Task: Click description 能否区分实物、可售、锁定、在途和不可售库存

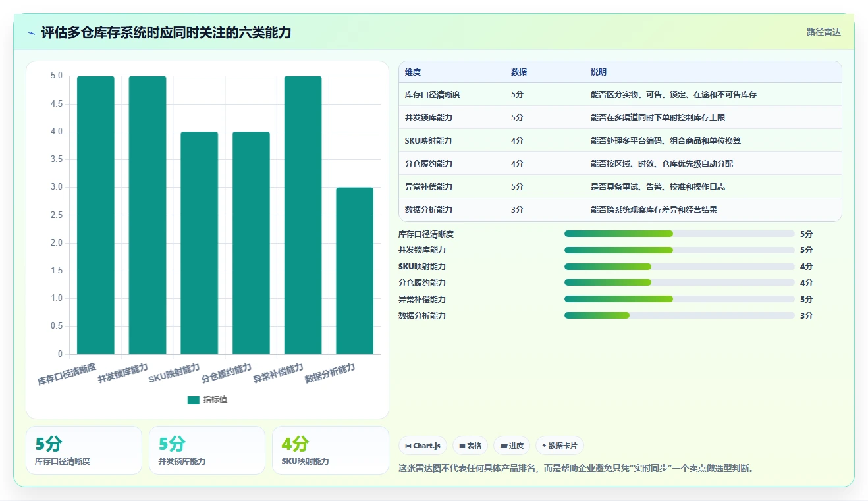Action: tap(674, 95)
